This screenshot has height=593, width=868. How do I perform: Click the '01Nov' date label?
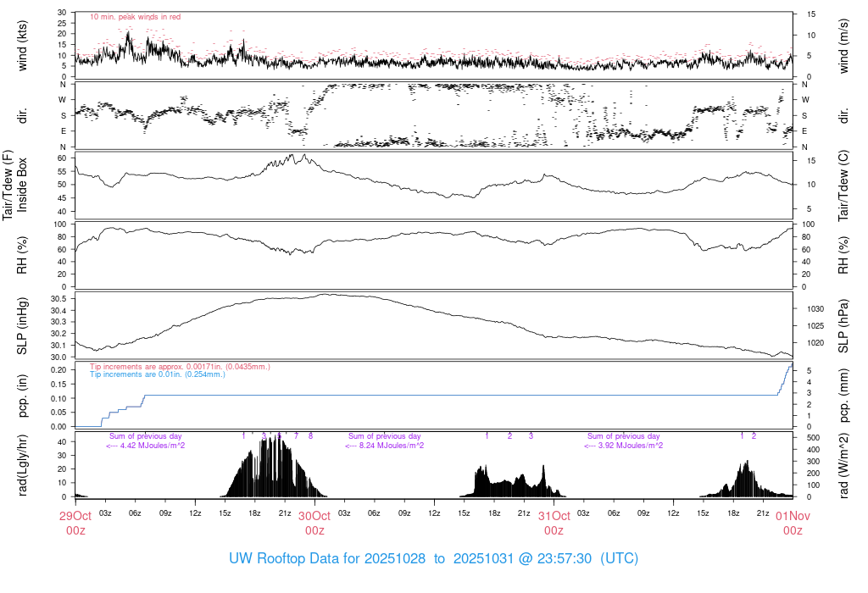(793, 516)
